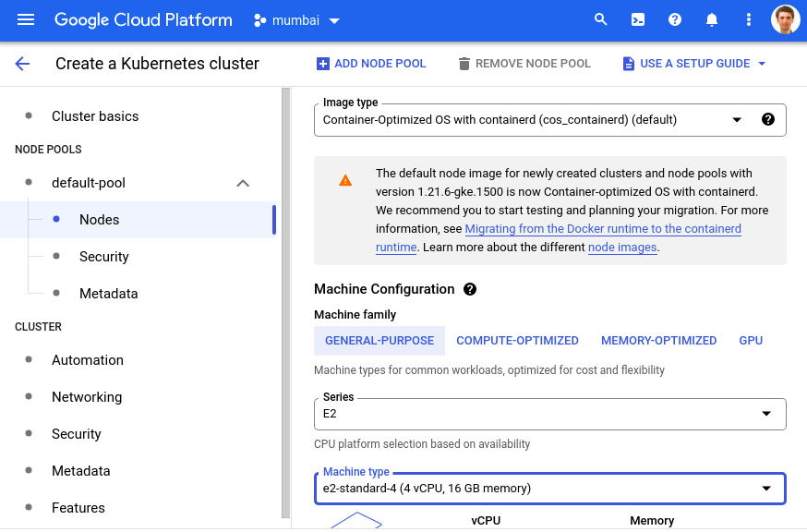Select the GPU machine family tab
This screenshot has height=532, width=807.
coord(751,341)
